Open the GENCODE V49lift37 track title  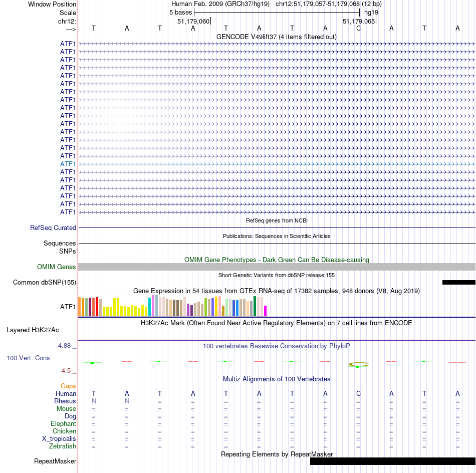pos(277,37)
